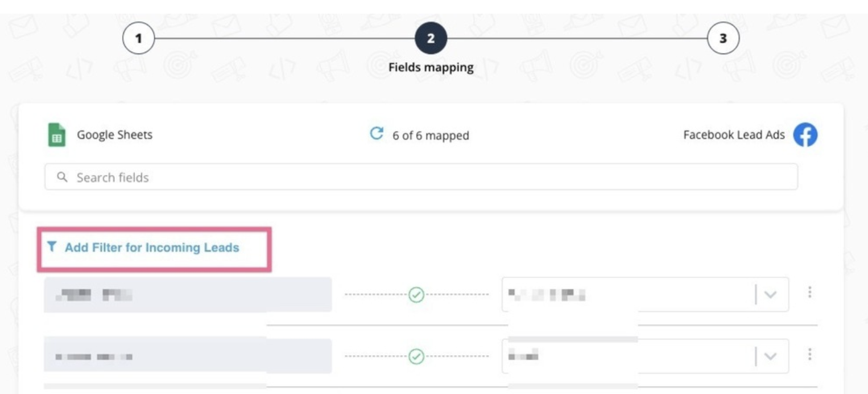Click the 6 of 6 mapped text
This screenshot has width=868, height=394.
(x=431, y=136)
